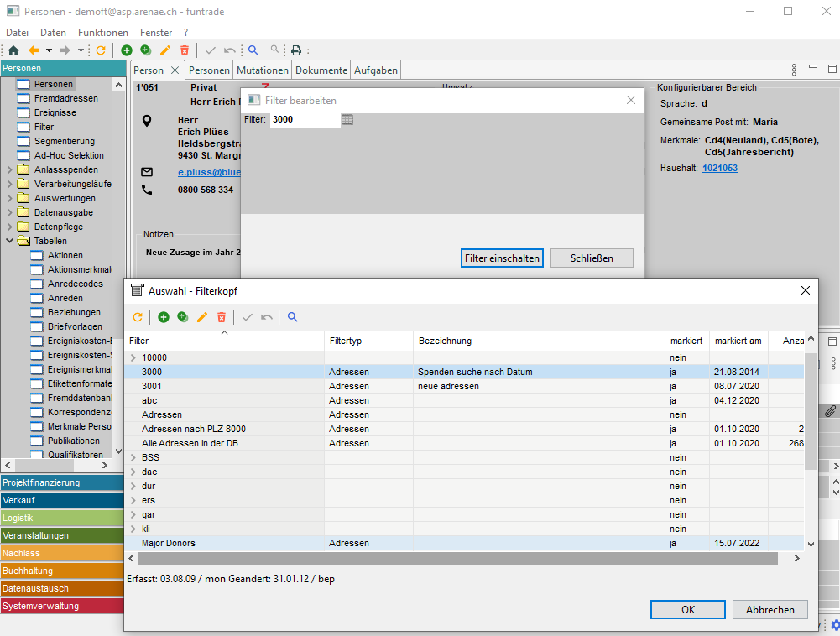Click the duplicate record icon in Auswahl dialog
840x636 pixels.
click(x=182, y=317)
